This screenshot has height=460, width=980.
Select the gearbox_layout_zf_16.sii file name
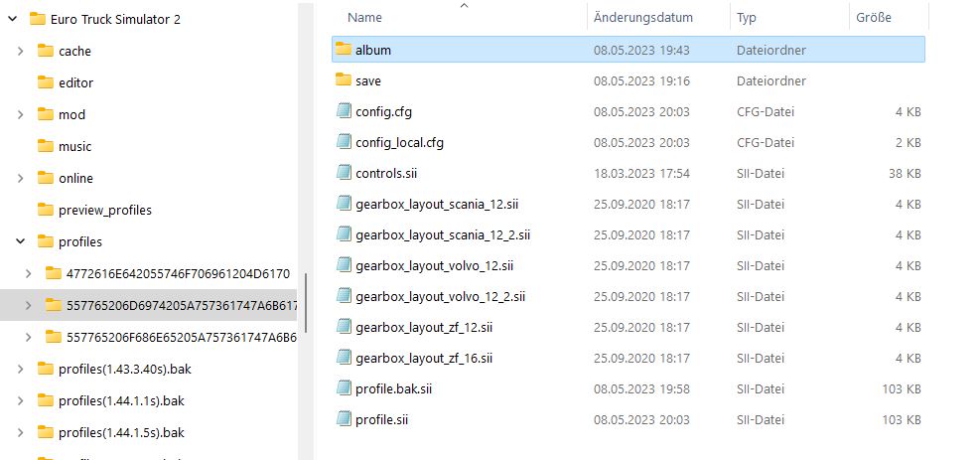424,358
